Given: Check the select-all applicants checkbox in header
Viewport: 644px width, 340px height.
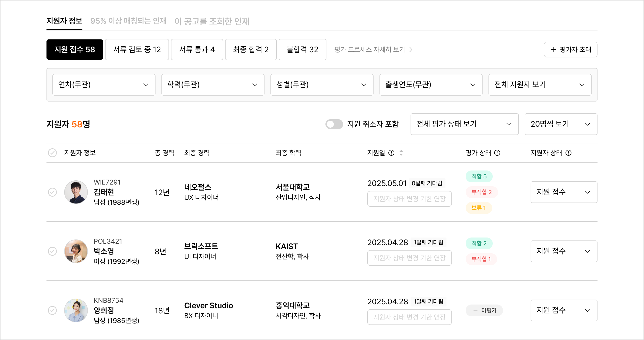Looking at the screenshot, I should (x=52, y=153).
